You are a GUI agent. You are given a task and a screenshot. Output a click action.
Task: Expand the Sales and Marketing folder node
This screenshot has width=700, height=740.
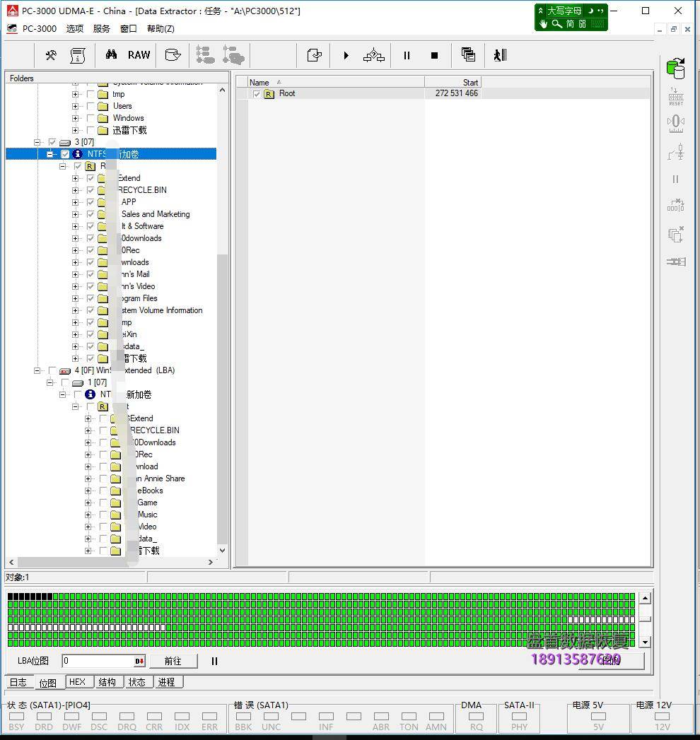tap(76, 214)
